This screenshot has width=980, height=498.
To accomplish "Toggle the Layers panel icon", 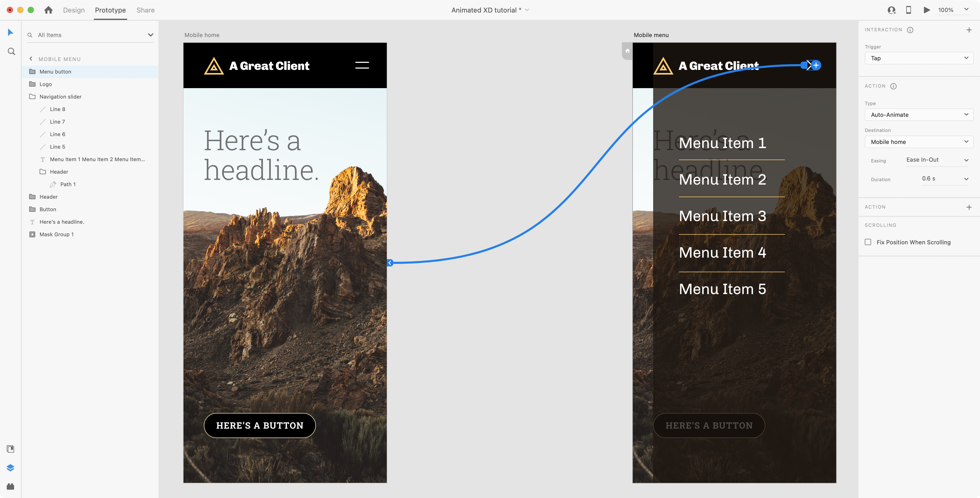I will tap(11, 467).
